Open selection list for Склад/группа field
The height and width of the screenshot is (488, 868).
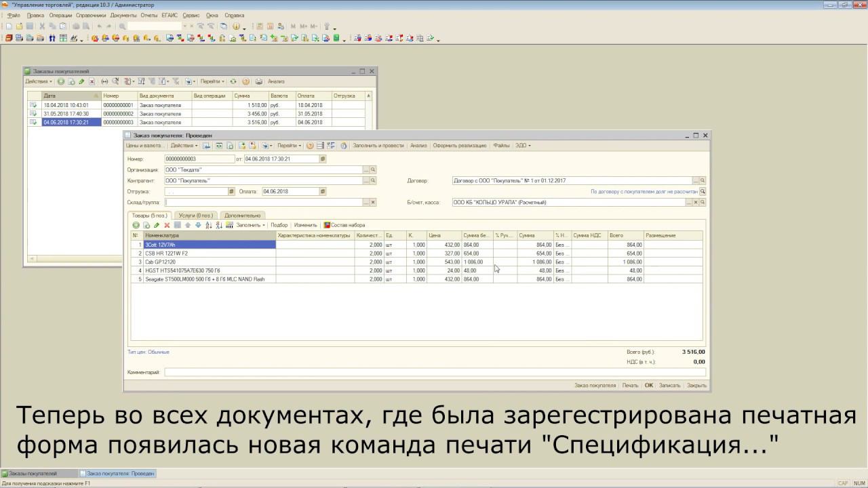[366, 203]
